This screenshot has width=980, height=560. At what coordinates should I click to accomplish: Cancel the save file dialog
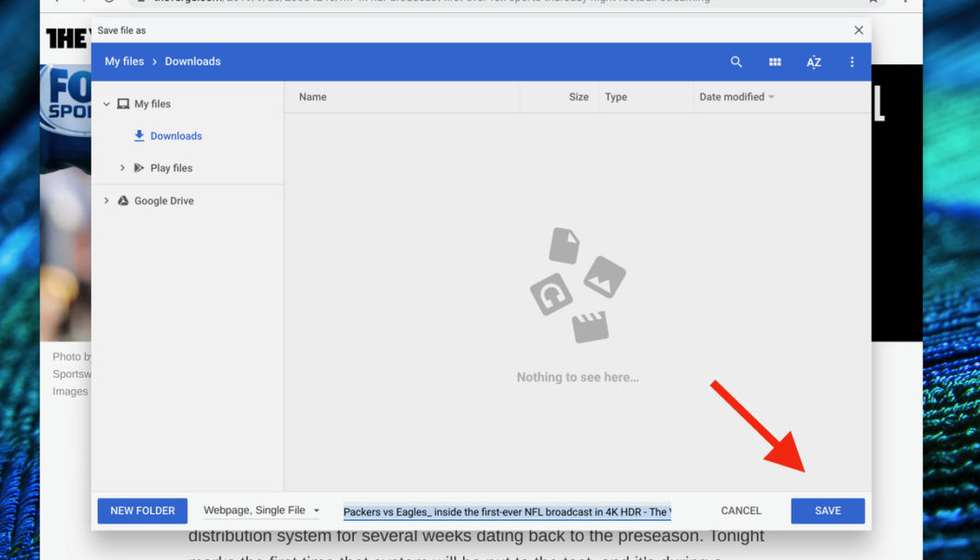click(x=740, y=511)
